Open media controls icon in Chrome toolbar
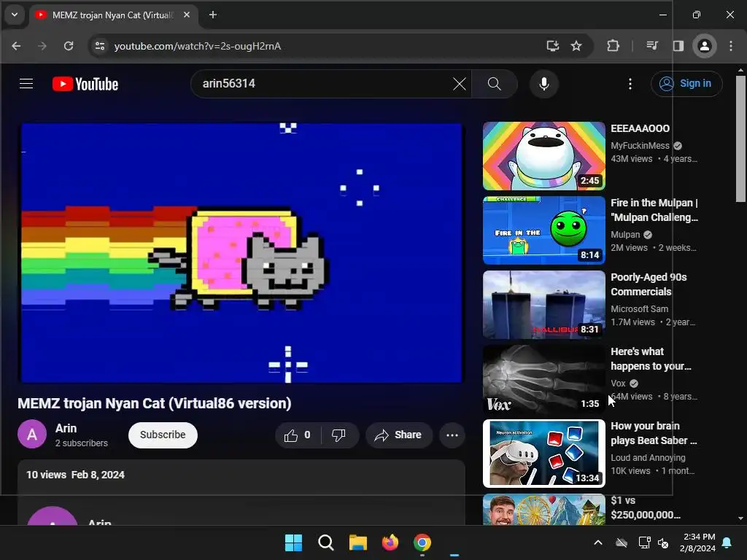747x560 pixels. [652, 46]
